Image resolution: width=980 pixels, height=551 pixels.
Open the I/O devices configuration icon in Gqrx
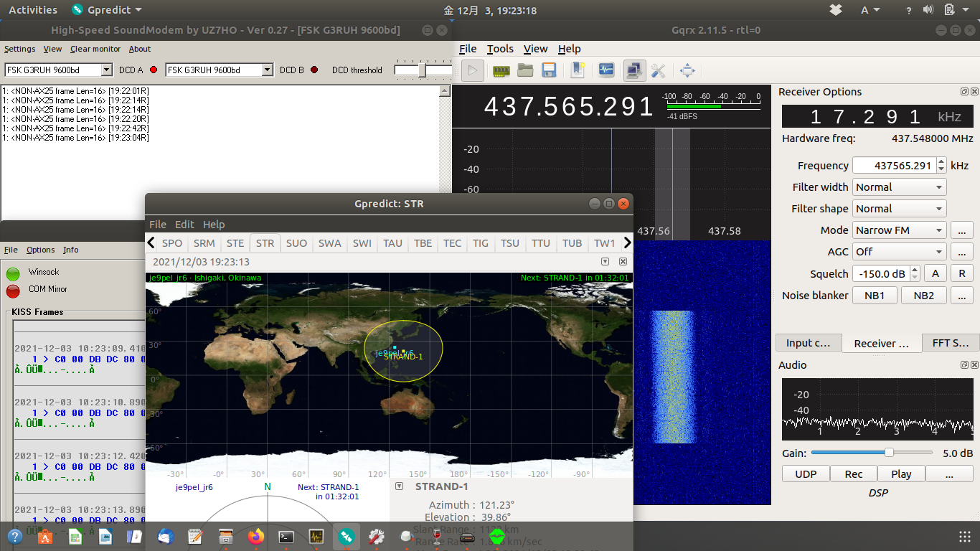click(x=501, y=70)
